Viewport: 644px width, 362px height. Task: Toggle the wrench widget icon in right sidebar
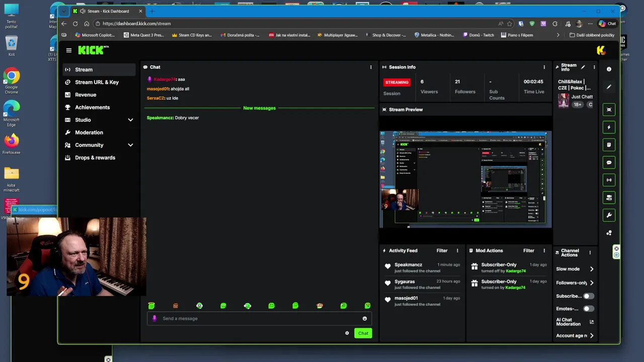pos(609,215)
